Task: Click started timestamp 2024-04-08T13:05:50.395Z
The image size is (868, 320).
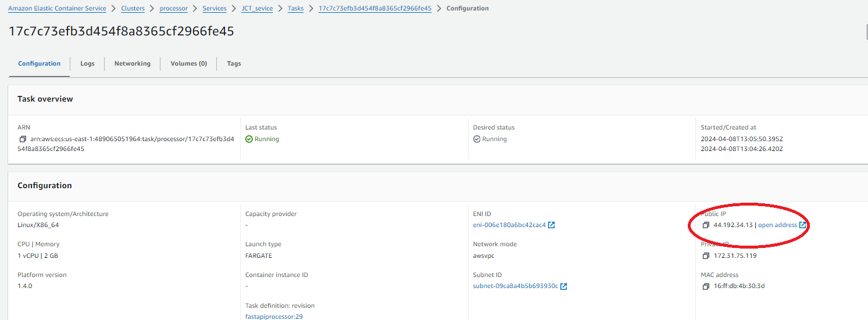Action: point(742,139)
